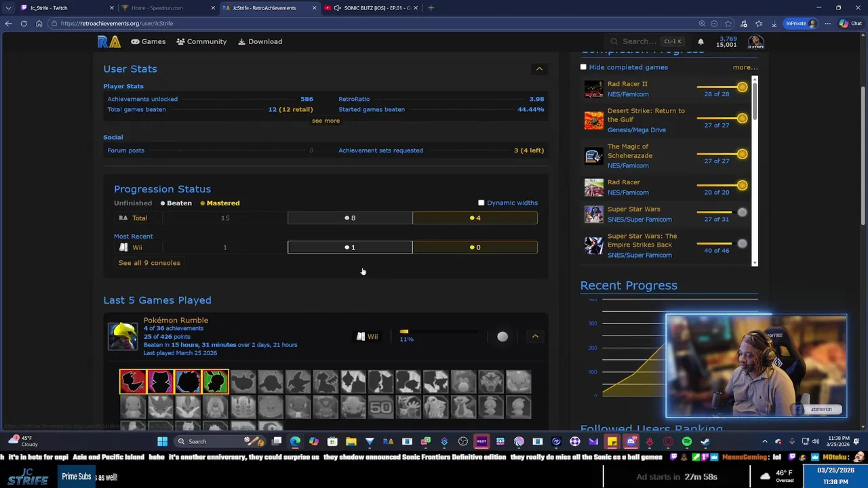Screen dimensions: 868x488
Task: Open Community menu
Action: [201, 41]
